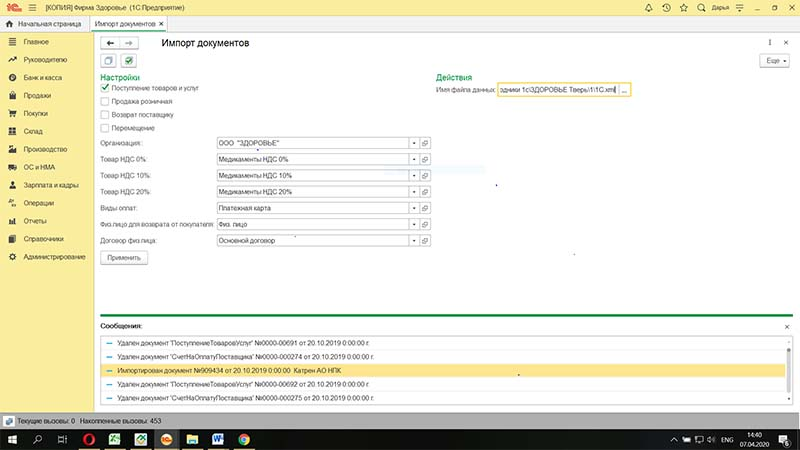Open the Виды оплат dropdown arrow
800x450 pixels.
click(x=413, y=208)
